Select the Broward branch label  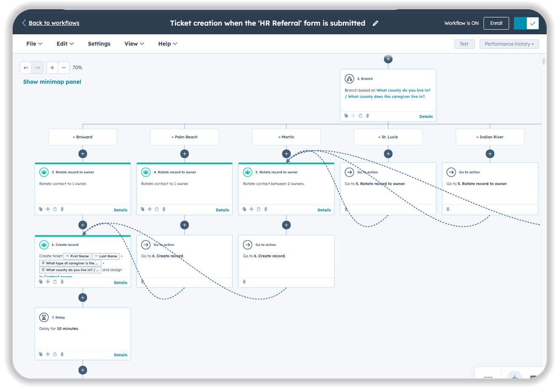83,137
